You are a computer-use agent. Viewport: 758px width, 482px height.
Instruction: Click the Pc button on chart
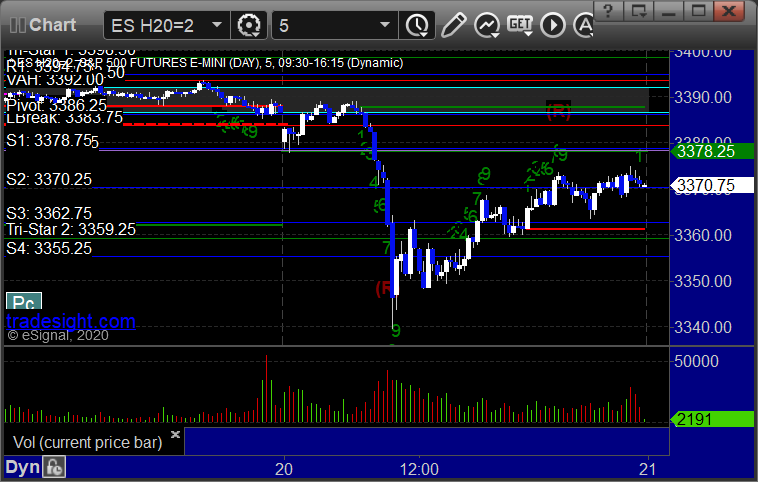point(24,301)
